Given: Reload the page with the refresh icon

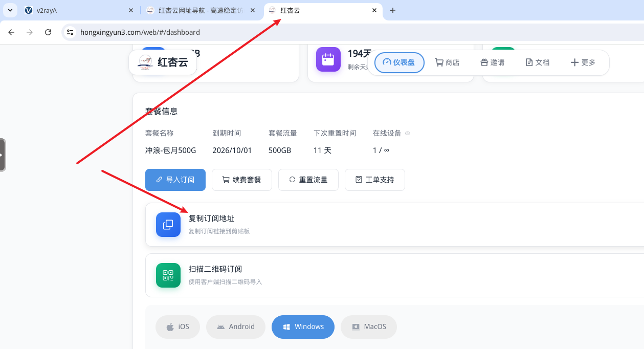Looking at the screenshot, I should 48,32.
